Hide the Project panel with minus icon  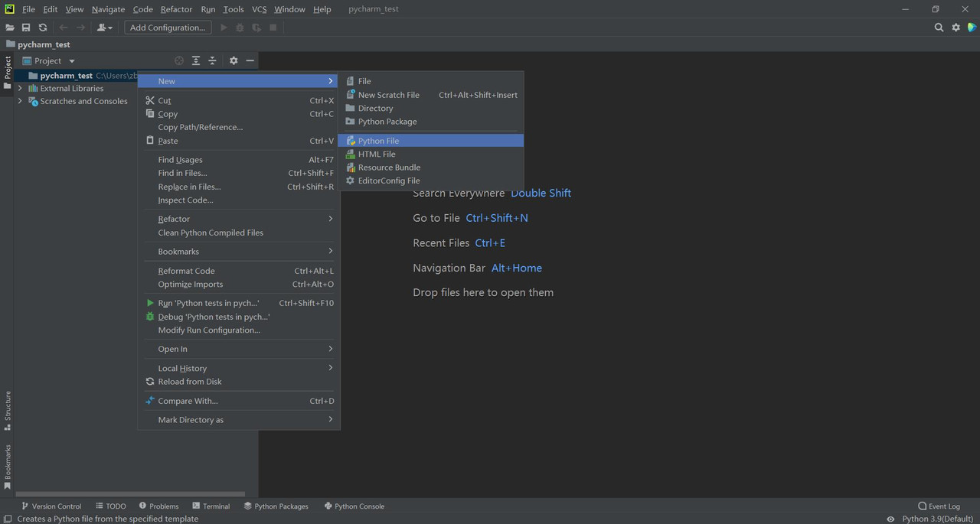pos(250,60)
